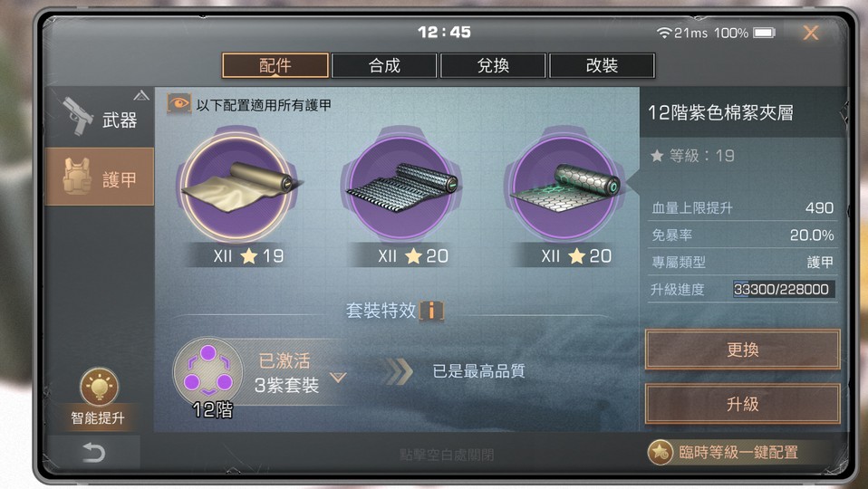Click the 升級 upgrade button
This screenshot has height=489, width=868.
742,404
